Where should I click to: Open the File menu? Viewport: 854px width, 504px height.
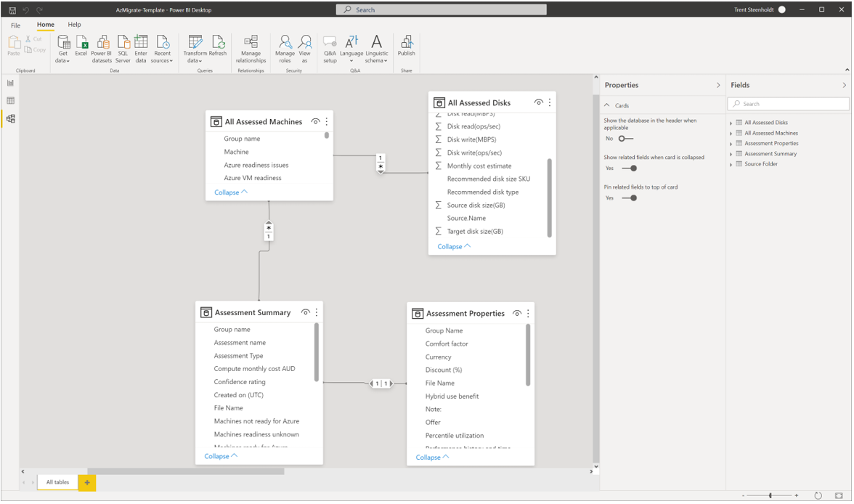coord(16,25)
